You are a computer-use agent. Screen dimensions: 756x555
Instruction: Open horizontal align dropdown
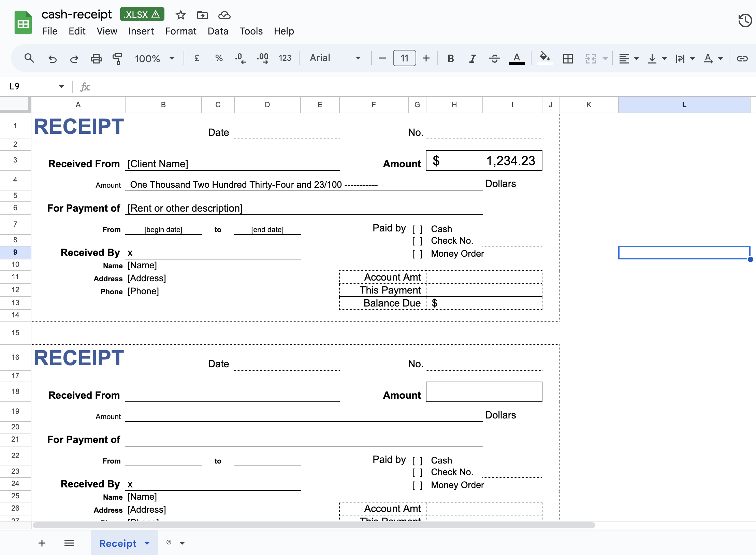pyautogui.click(x=629, y=59)
